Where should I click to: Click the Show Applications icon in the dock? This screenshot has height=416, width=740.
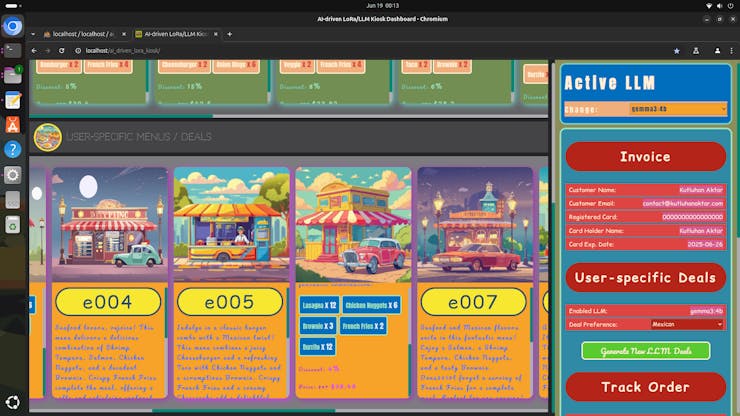coord(13,402)
